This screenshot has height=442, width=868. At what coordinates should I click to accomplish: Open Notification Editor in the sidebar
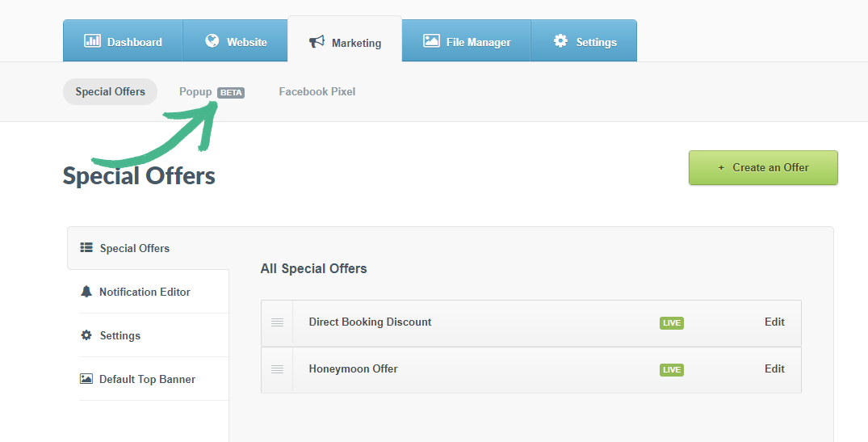tap(145, 292)
